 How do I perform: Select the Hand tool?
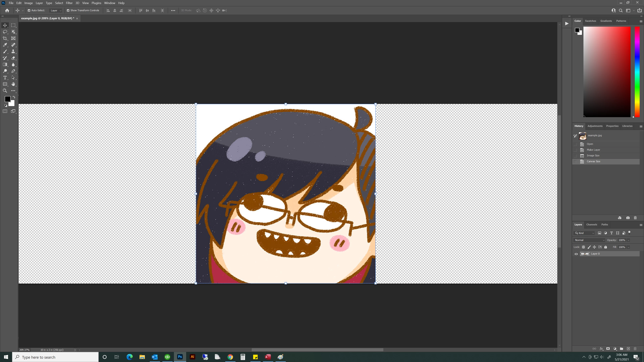pyautogui.click(x=13, y=84)
